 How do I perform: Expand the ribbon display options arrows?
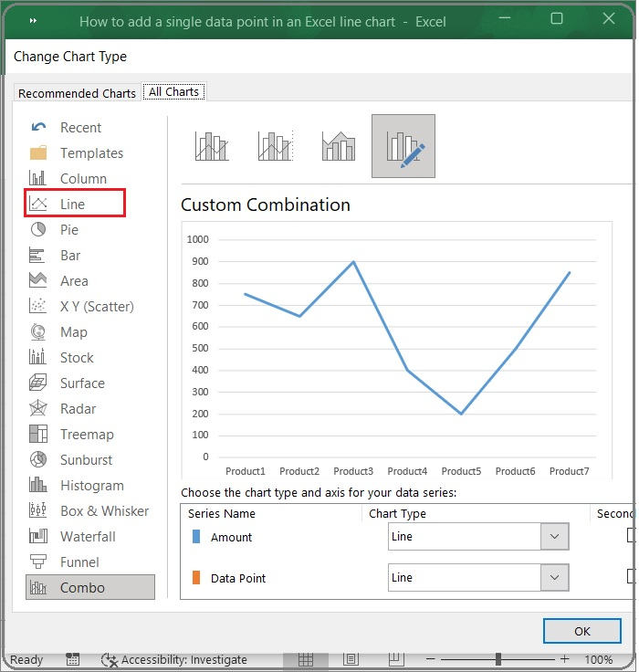(33, 21)
